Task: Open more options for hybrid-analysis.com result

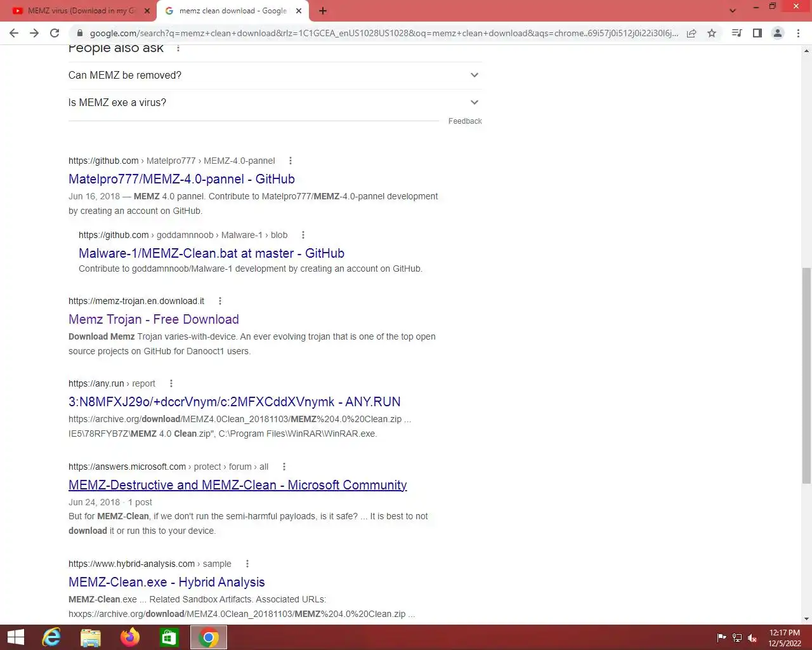Action: coord(247,564)
